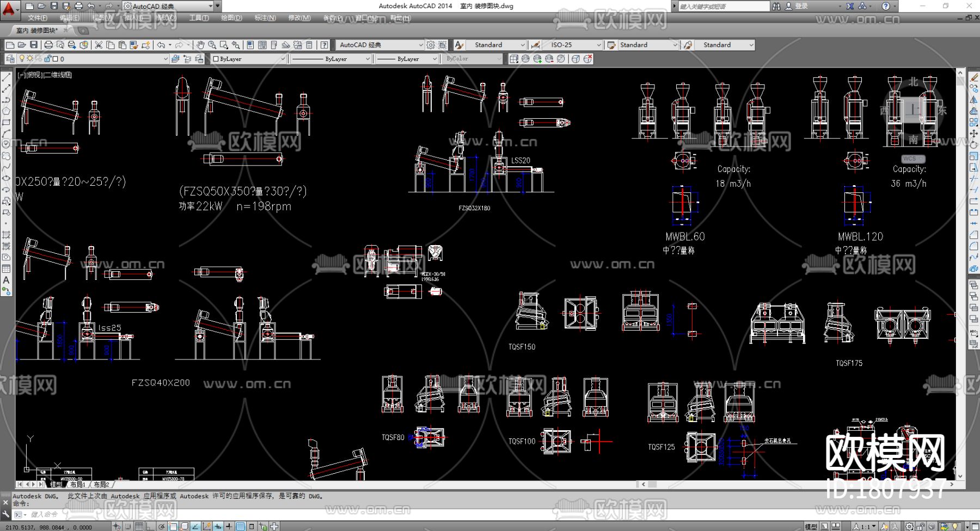The width and height of the screenshot is (980, 531).
Task: Switch to the 布局1 layout tab
Action: coord(77,484)
